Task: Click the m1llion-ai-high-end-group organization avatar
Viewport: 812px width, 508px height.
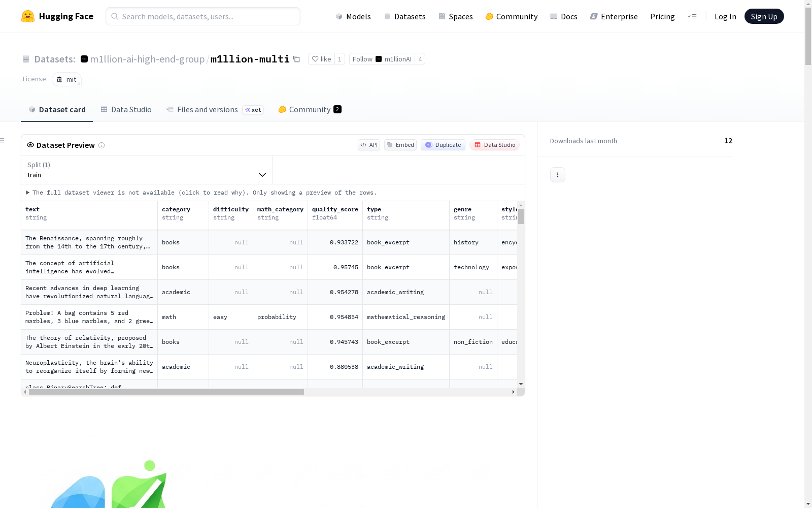Action: point(84,59)
